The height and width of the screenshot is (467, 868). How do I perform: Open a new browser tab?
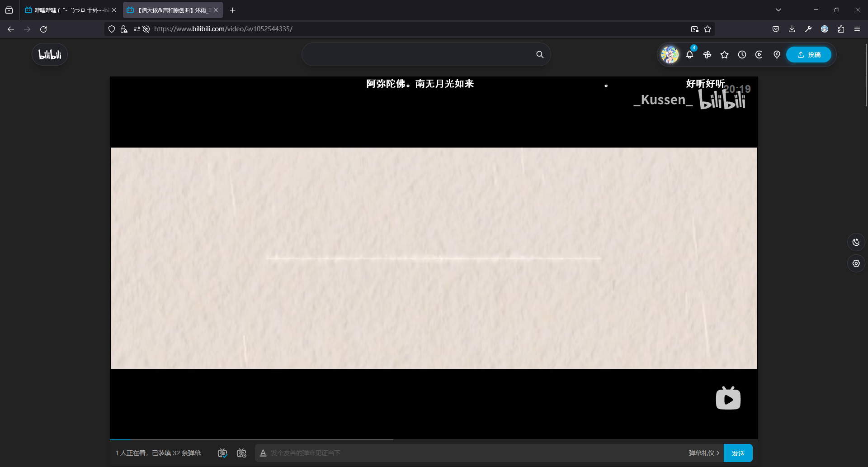pos(232,10)
